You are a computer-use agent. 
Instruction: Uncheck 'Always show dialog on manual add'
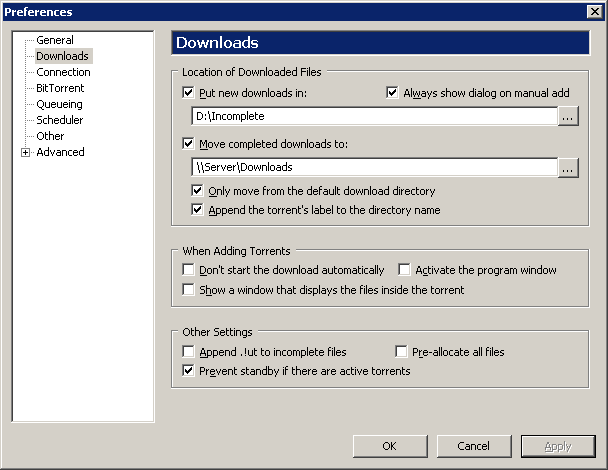[x=392, y=93]
